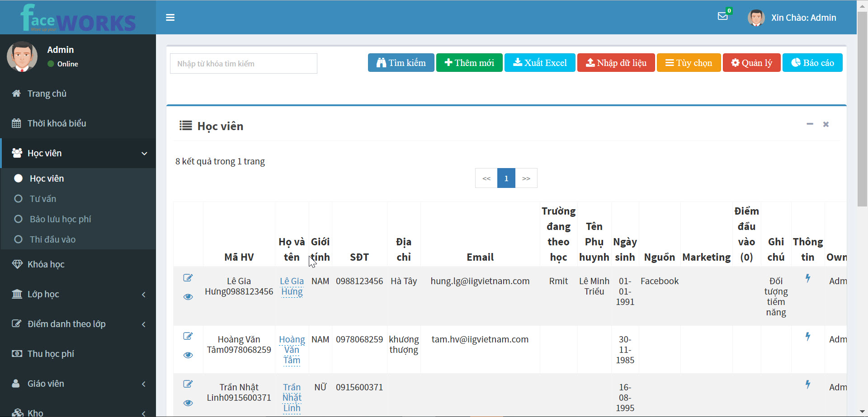The image size is (868, 417).
Task: Open the mail envelope notifications icon
Action: point(722,17)
